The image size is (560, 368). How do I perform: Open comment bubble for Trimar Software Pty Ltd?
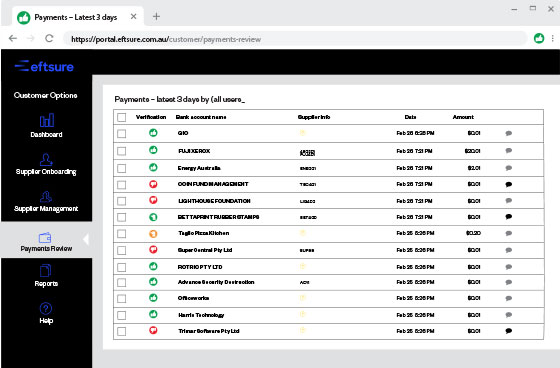click(509, 331)
